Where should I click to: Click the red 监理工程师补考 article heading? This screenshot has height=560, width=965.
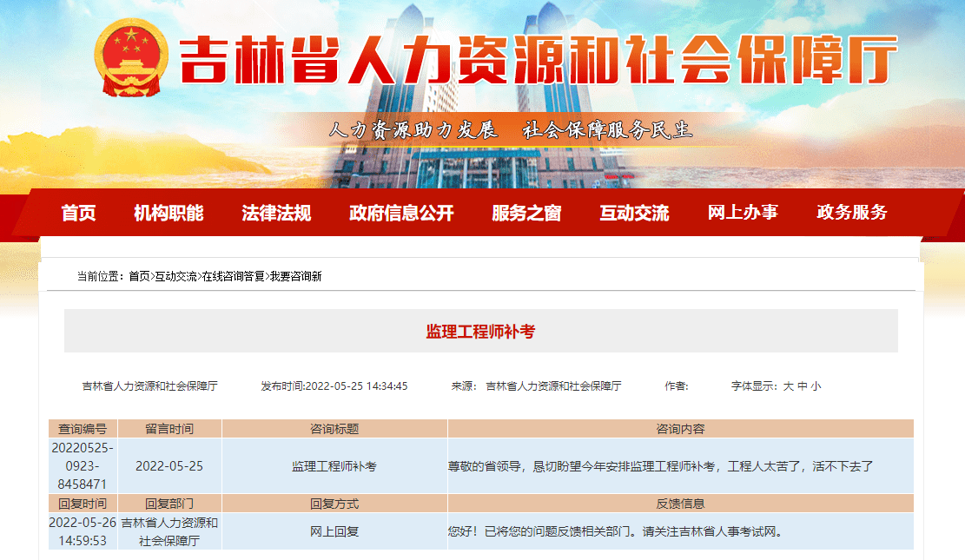click(x=480, y=331)
